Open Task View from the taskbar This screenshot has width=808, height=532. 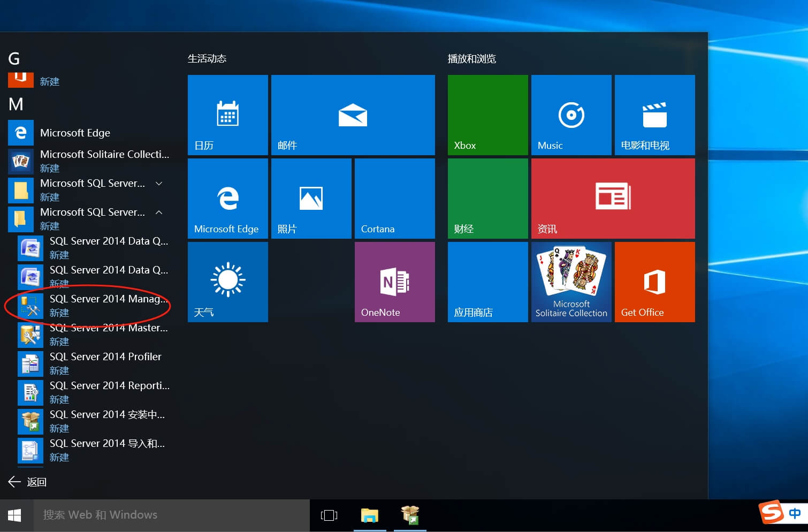click(x=329, y=515)
